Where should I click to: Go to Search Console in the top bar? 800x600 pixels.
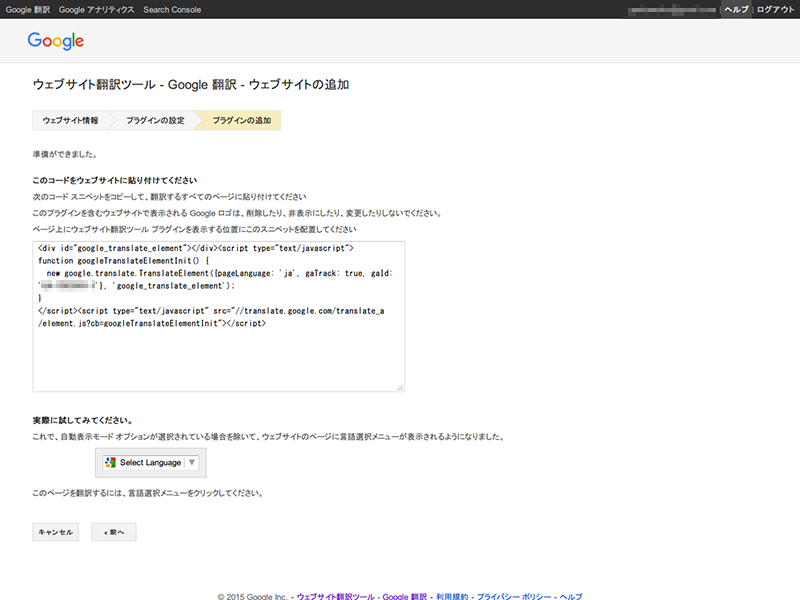click(x=172, y=10)
